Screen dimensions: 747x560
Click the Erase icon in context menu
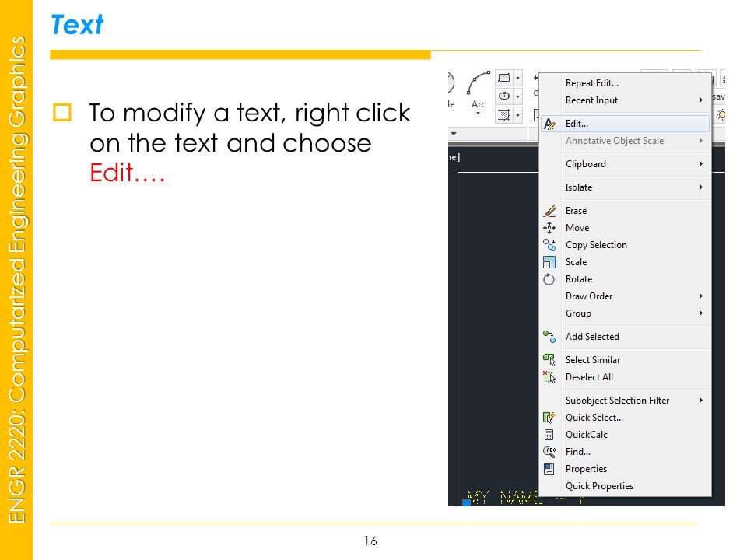(x=549, y=211)
